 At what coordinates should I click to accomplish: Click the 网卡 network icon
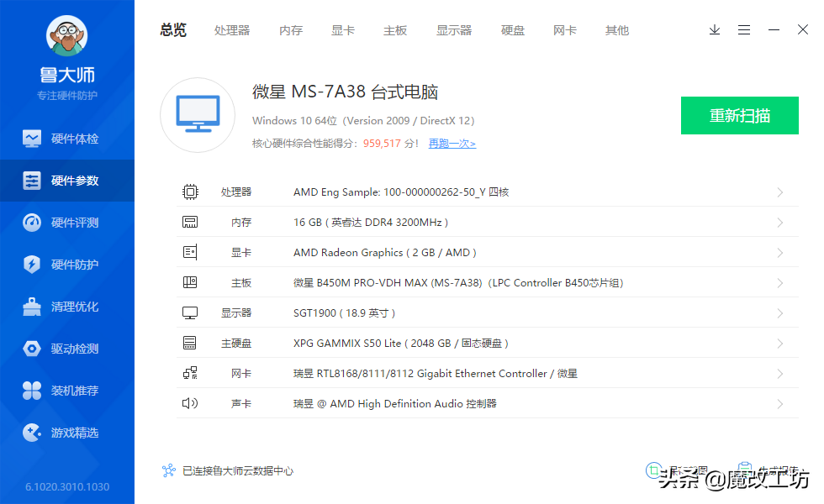[190, 373]
